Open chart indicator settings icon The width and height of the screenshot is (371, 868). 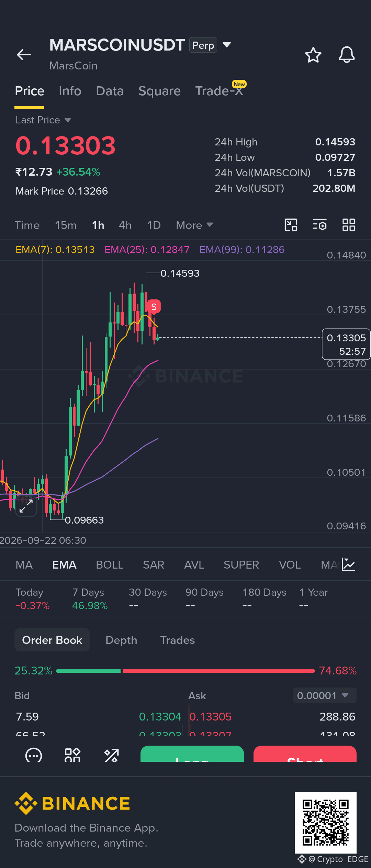point(319,225)
